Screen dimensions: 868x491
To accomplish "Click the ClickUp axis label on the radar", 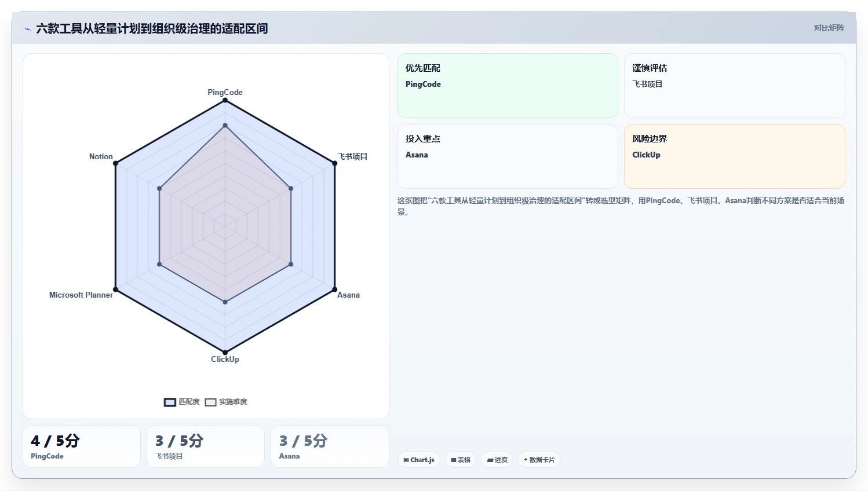I will 225,359.
